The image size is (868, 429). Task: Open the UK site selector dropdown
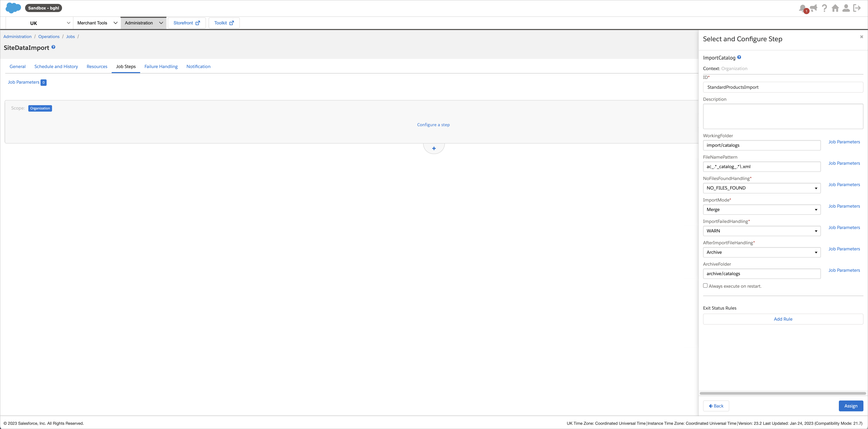[x=40, y=23]
